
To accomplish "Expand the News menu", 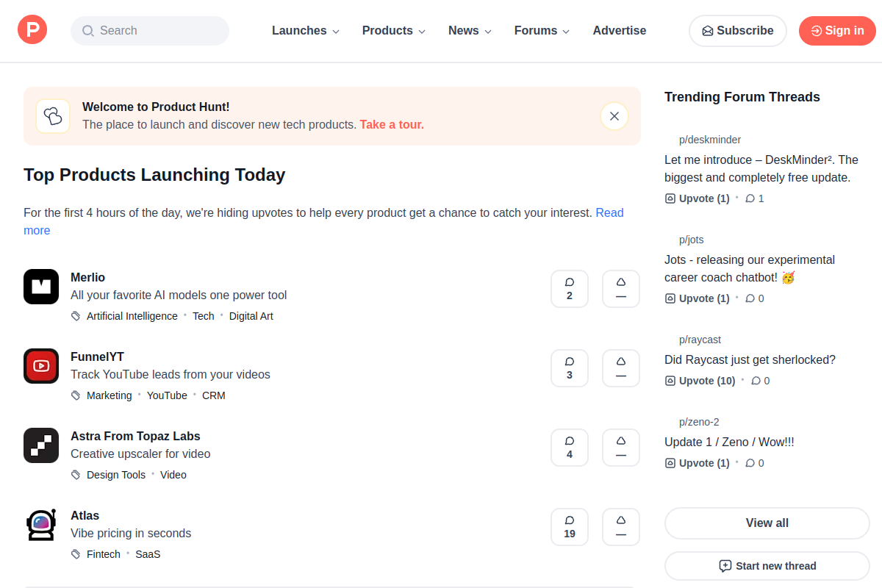I will pos(470,31).
